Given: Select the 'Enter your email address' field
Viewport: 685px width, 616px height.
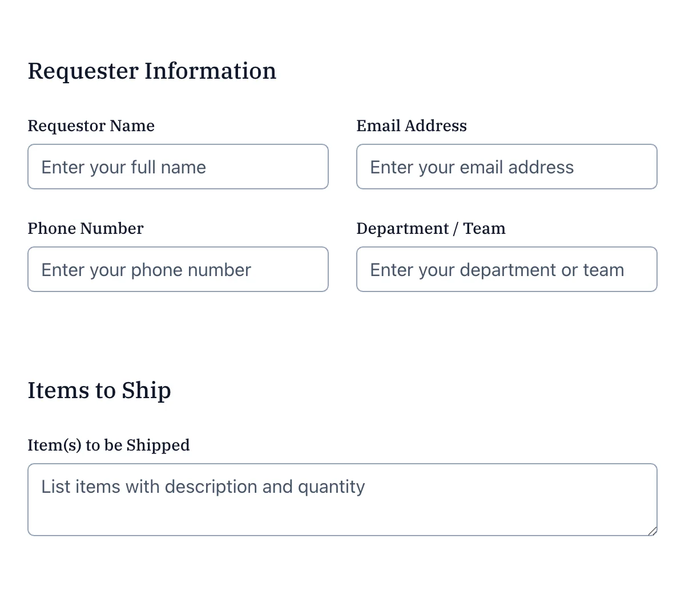Looking at the screenshot, I should [x=506, y=167].
